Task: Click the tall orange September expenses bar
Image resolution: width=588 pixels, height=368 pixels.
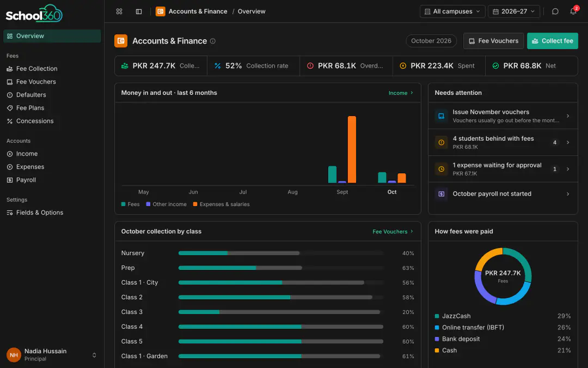Action: (352, 149)
